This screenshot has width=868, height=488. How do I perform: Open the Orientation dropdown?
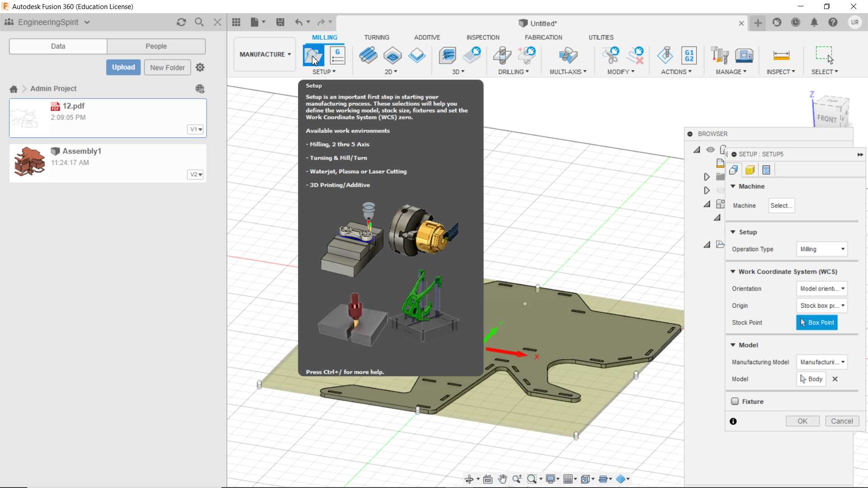click(822, 288)
